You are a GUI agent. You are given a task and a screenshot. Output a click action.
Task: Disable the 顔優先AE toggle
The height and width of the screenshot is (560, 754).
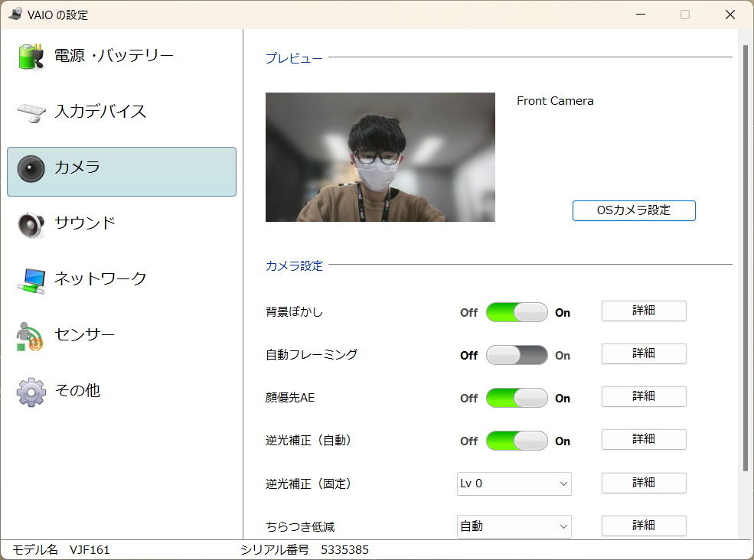(517, 398)
